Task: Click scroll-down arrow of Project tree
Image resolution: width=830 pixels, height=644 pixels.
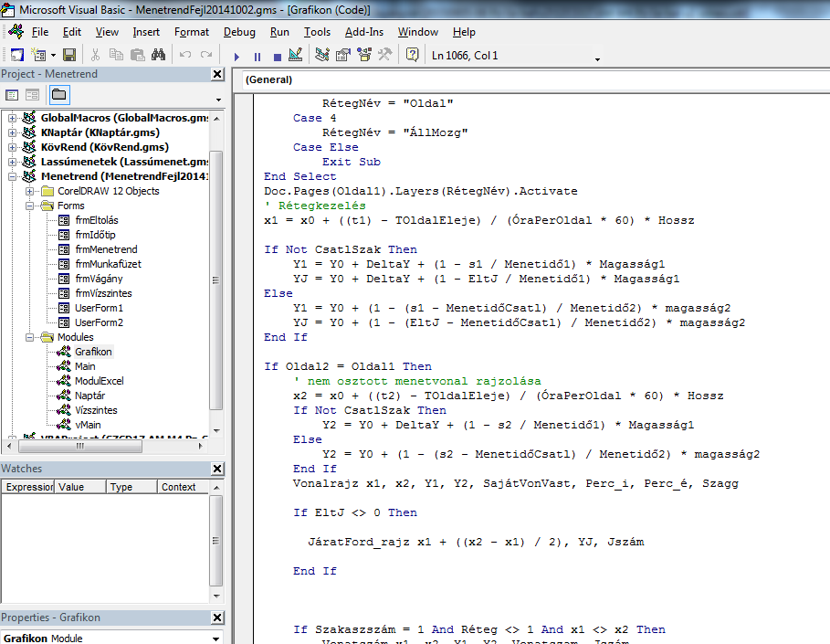Action: tap(216, 430)
